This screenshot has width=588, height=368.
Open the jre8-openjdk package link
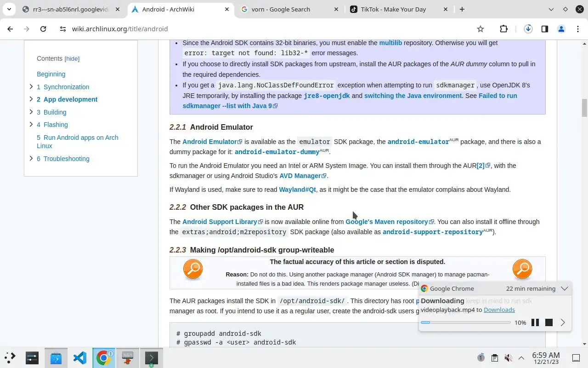coord(327,96)
